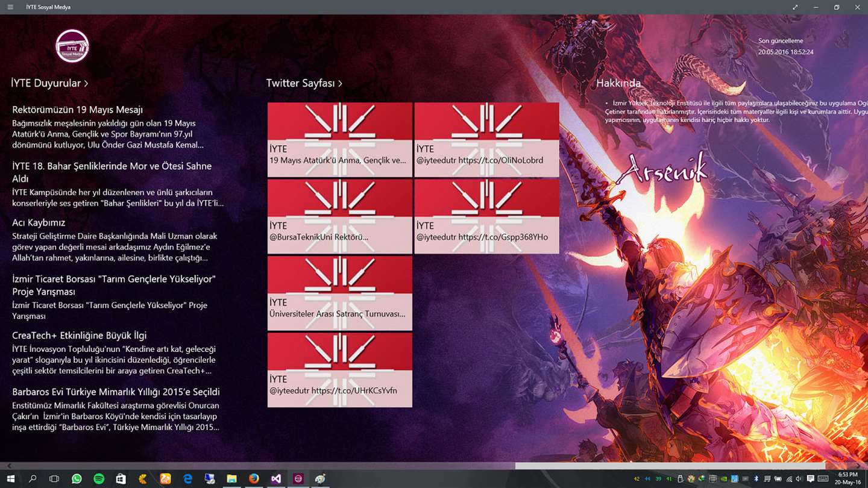Screen dimensions: 868x488
Task: Switch to Visual Studio on the taskbar
Action: click(x=276, y=479)
